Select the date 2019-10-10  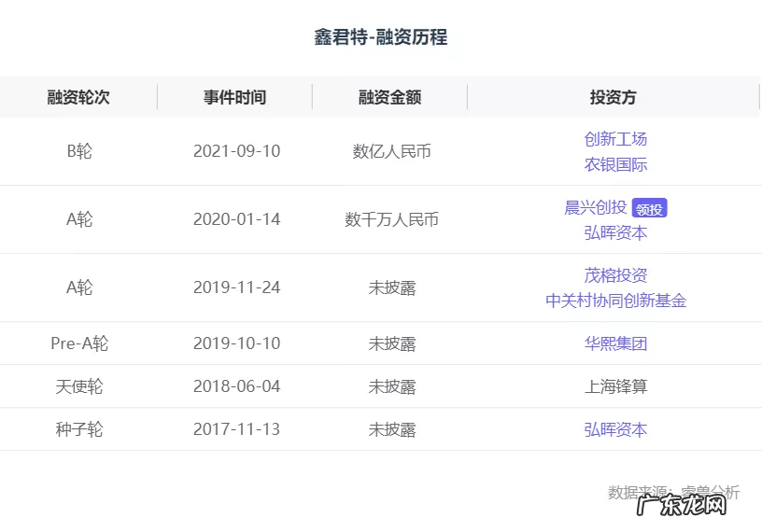click(x=236, y=343)
